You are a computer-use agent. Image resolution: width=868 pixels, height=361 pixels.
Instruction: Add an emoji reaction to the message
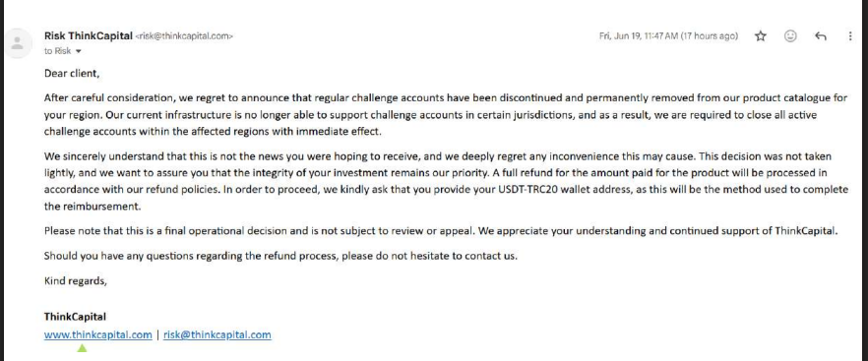[x=790, y=36]
